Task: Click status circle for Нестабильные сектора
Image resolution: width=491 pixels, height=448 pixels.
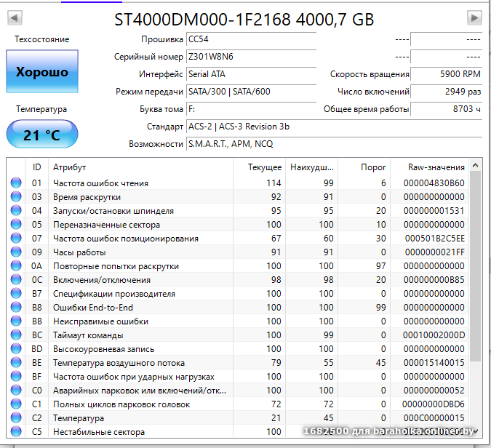Action: coord(16,432)
